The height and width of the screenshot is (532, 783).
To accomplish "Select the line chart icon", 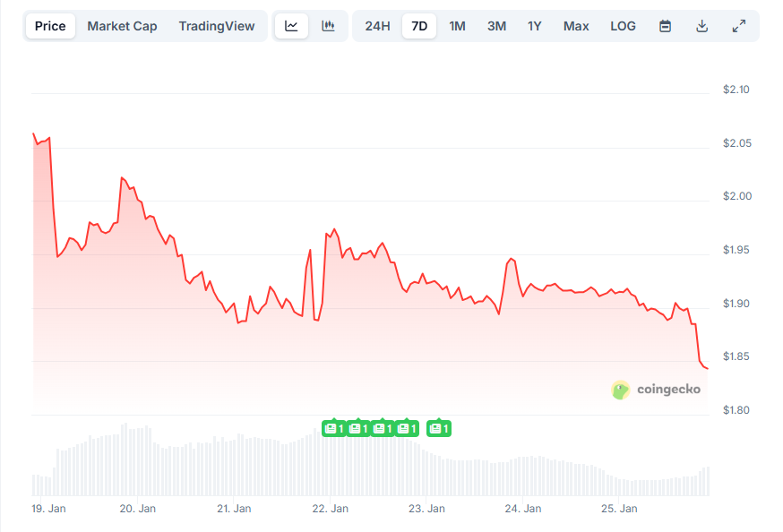I will pos(291,26).
